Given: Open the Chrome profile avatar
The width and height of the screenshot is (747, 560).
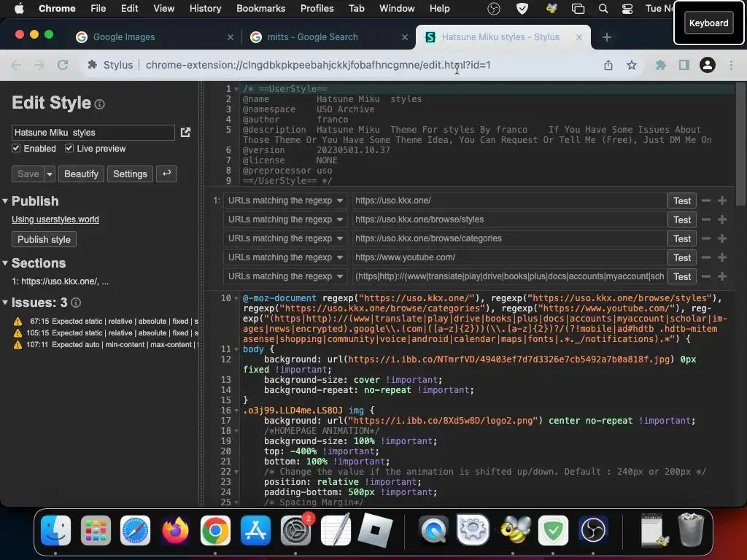Looking at the screenshot, I should tap(708, 65).
